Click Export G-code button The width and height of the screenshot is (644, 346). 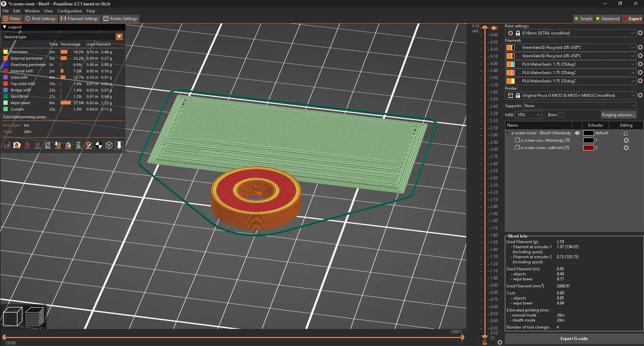tap(574, 339)
